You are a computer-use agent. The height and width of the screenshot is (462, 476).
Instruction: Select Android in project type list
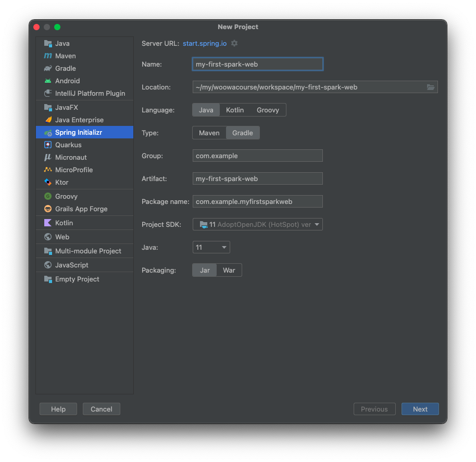coord(84,81)
